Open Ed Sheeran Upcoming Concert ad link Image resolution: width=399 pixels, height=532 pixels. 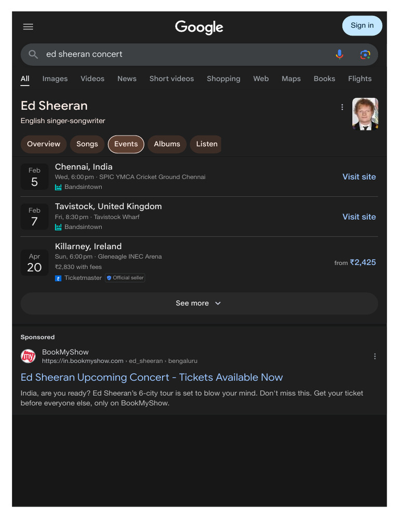click(152, 377)
